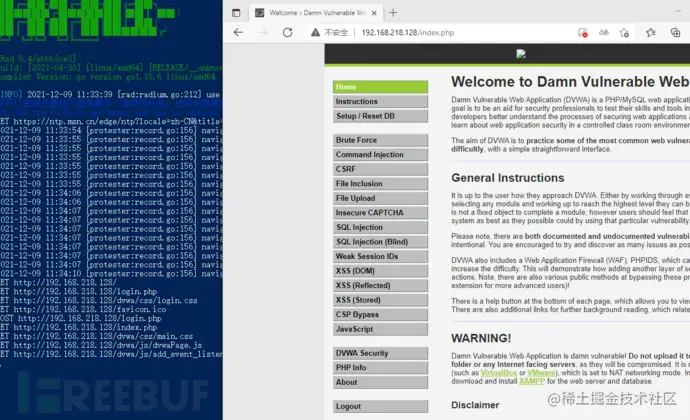The height and width of the screenshot is (420, 690).
Task: Click terminal INFO line 11:33:39
Action: 110,95
